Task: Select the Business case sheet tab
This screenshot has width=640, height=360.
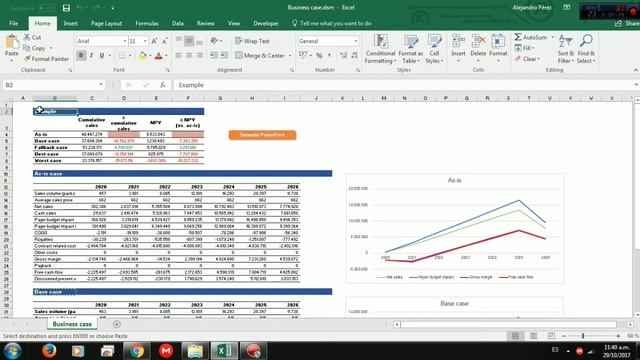Action: click(72, 324)
